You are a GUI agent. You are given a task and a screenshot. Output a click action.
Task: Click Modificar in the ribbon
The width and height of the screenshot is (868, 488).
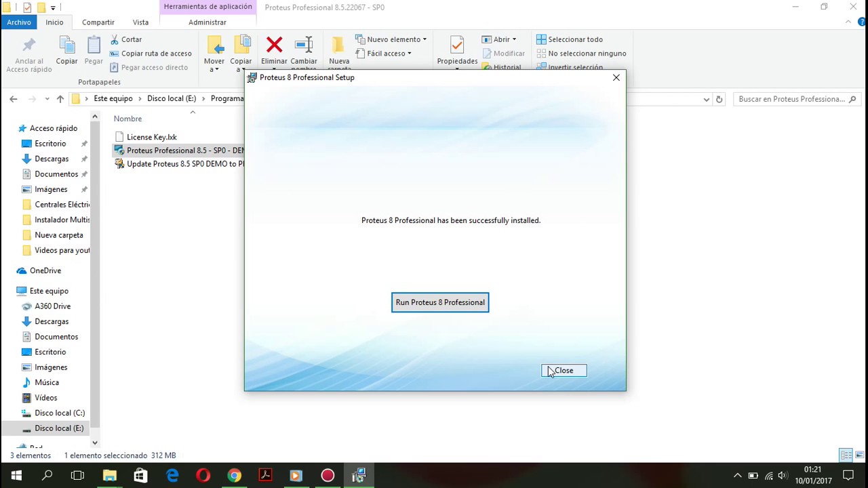pyautogui.click(x=504, y=54)
